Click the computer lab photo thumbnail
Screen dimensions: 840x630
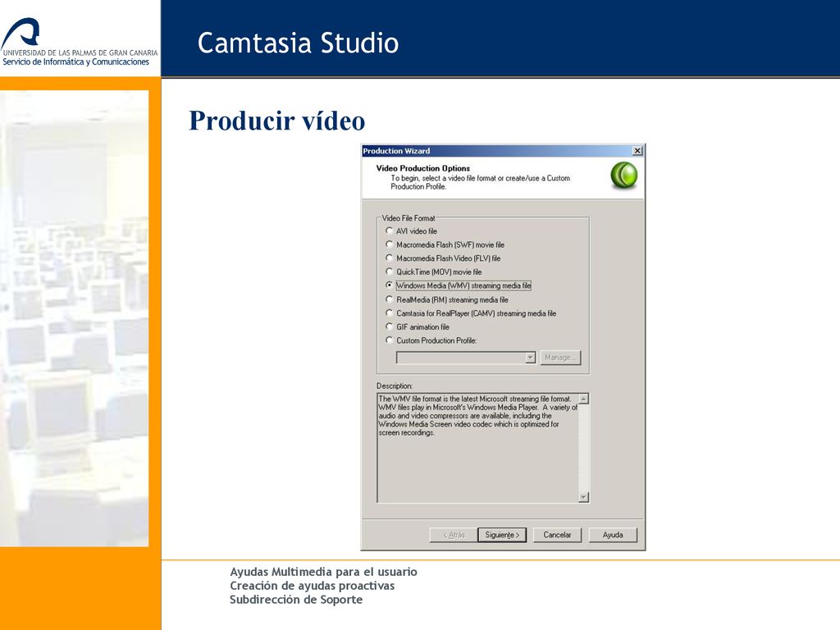(x=75, y=318)
